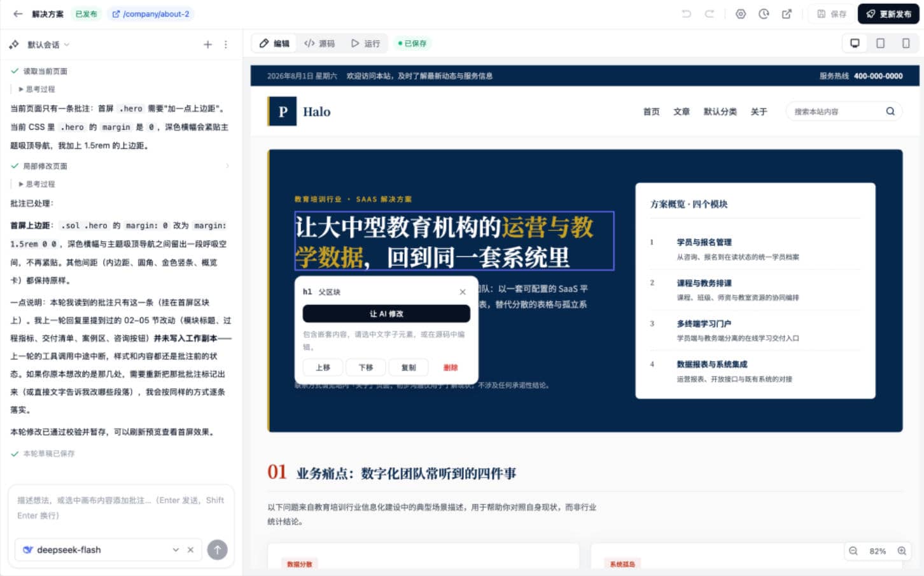
Task: Open the version history clock icon
Action: tap(764, 13)
